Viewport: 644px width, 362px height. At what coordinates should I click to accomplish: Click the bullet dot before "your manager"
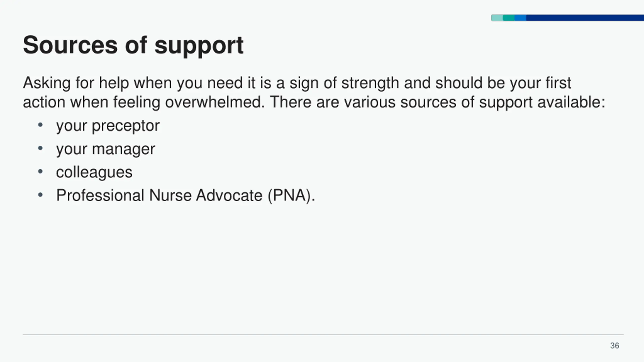[x=40, y=148]
